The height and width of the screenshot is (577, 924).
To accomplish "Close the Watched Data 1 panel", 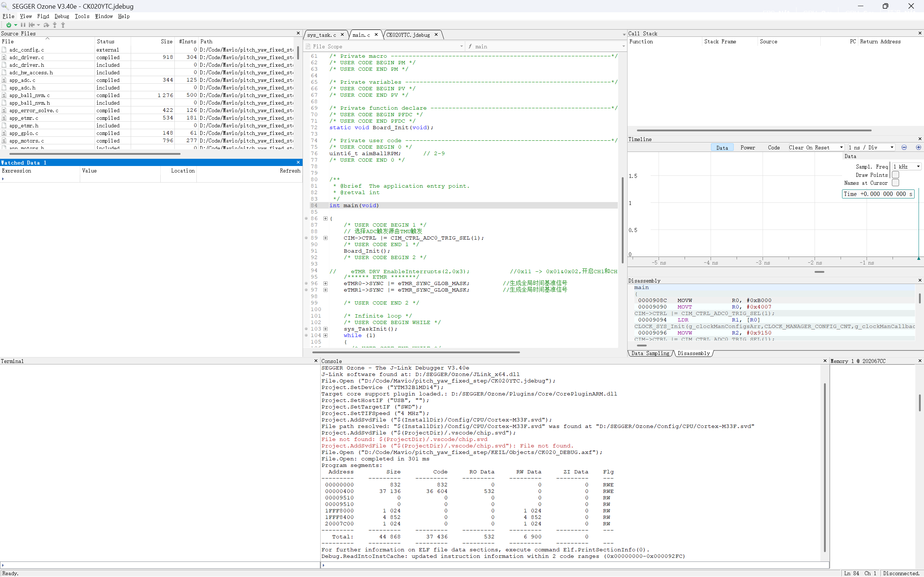I will (x=298, y=163).
